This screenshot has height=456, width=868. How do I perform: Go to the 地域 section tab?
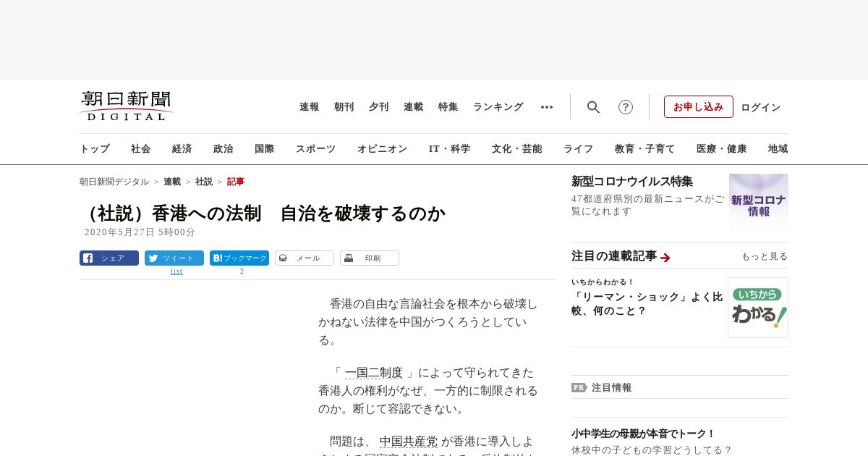778,149
